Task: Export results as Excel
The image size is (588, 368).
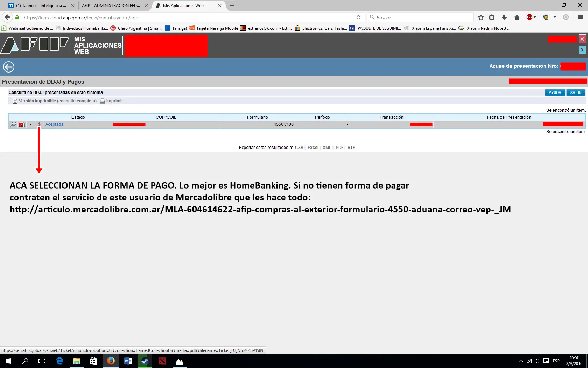Action: [313, 148]
